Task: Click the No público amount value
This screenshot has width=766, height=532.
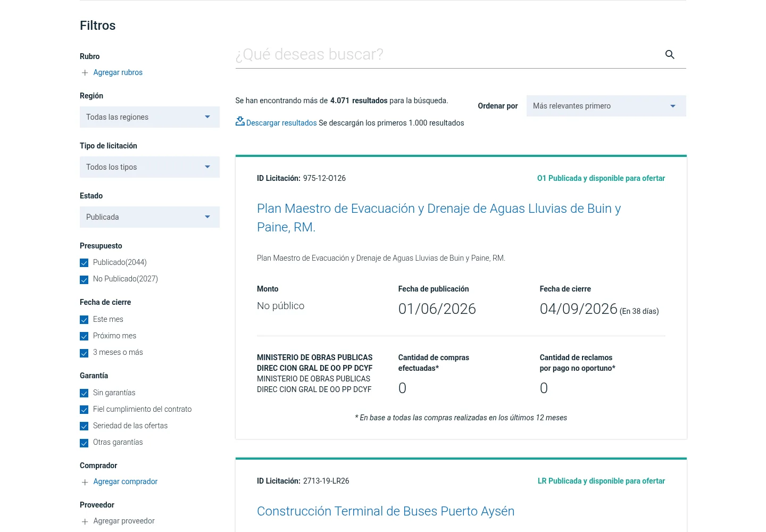Action: [281, 306]
